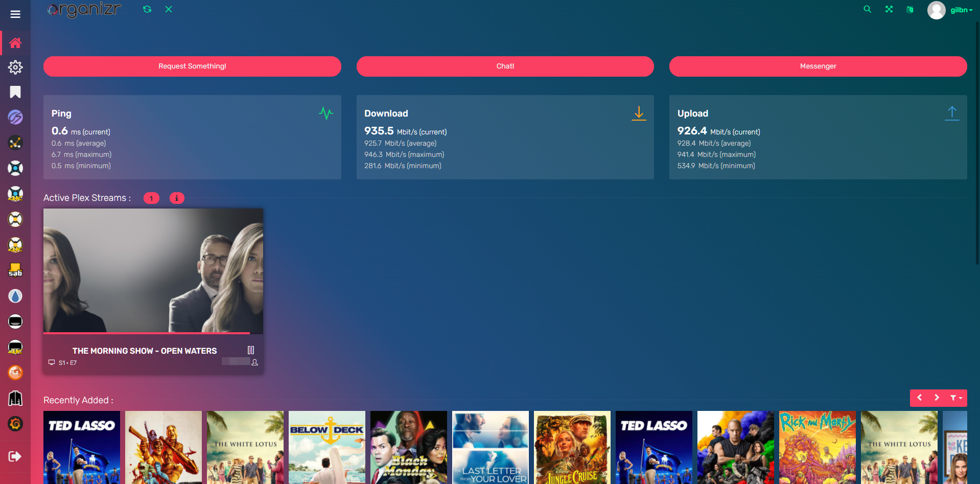The image size is (980, 484).
Task: Open the orange crab icon in sidebar
Action: [x=15, y=373]
